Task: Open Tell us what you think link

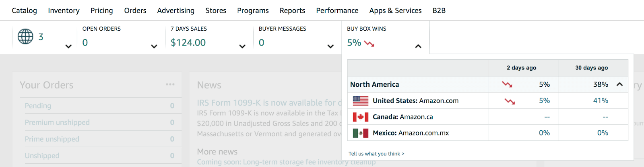Action: 376,154
